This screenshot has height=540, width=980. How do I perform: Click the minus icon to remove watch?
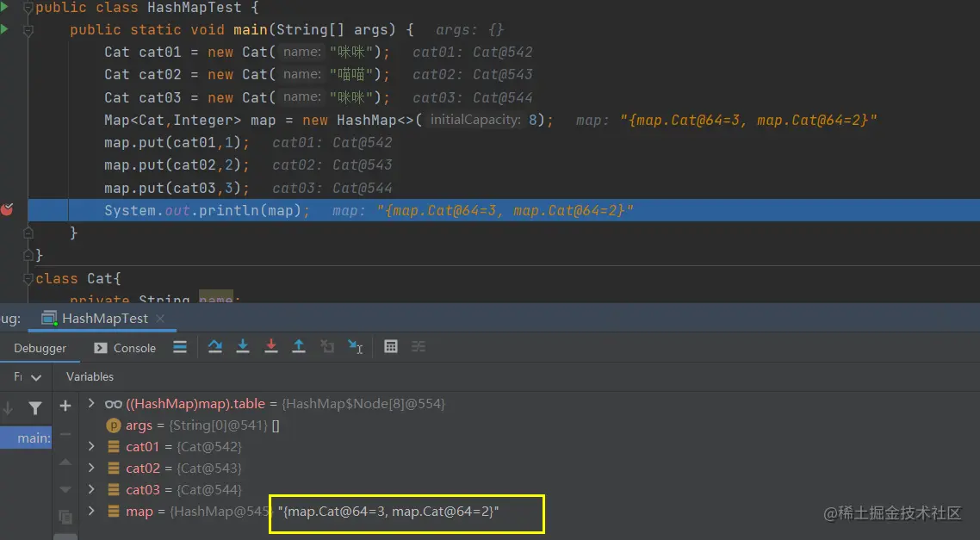pos(65,434)
